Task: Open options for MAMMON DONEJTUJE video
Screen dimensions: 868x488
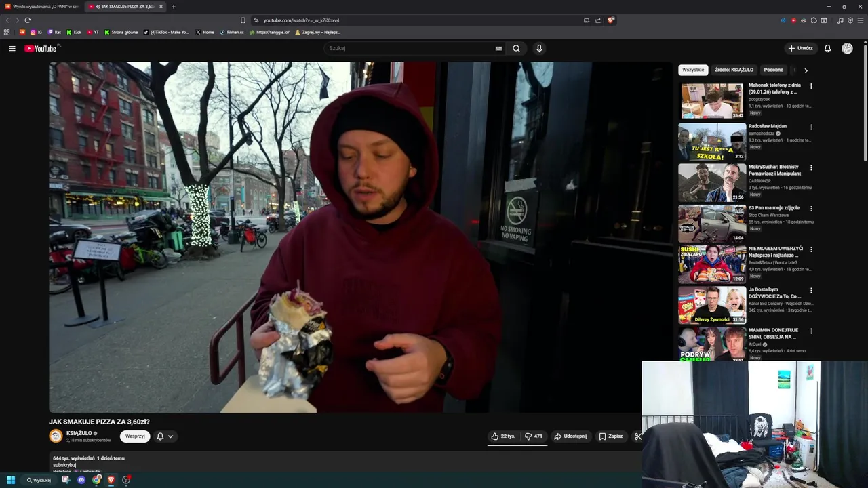Action: click(x=811, y=331)
